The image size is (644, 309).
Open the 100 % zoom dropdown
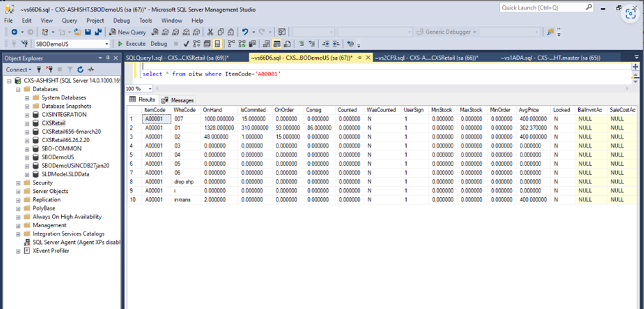(x=150, y=89)
